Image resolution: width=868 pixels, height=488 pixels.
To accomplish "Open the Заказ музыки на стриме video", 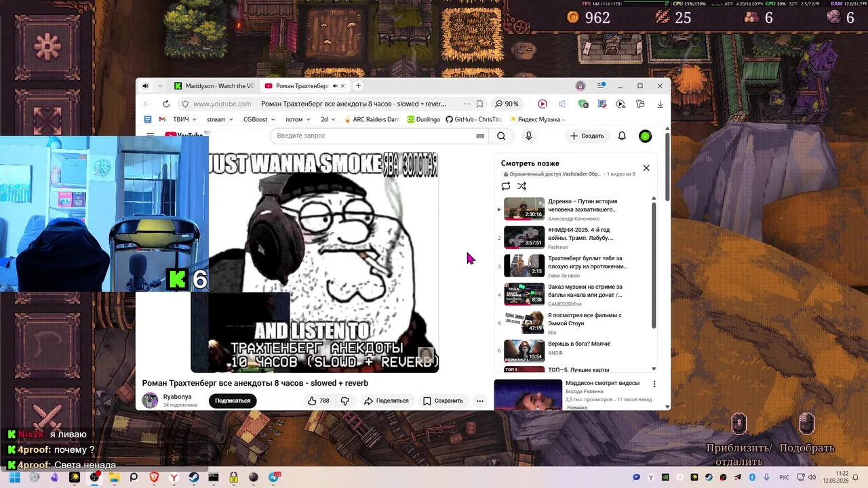I will point(576,294).
